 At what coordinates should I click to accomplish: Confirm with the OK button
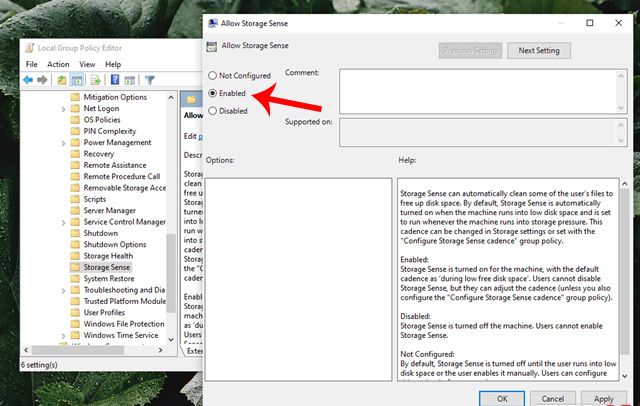(502, 399)
